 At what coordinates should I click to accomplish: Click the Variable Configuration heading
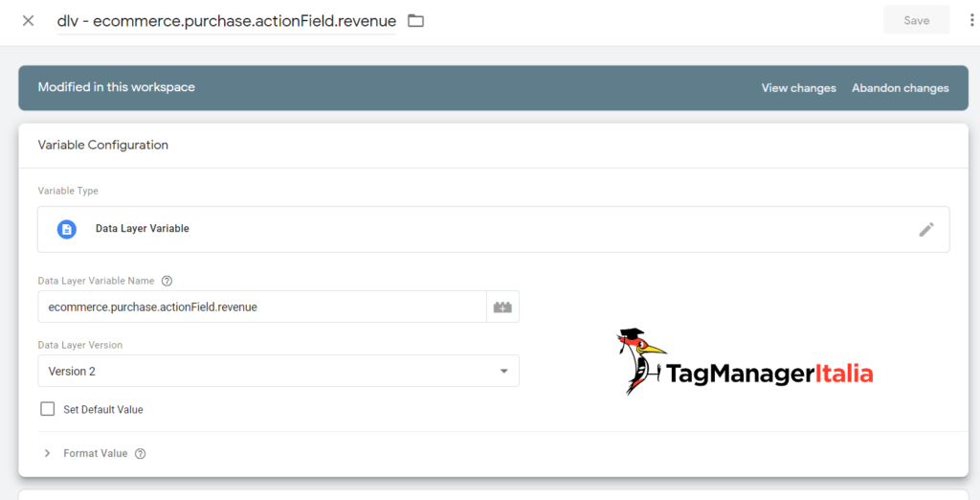[103, 146]
